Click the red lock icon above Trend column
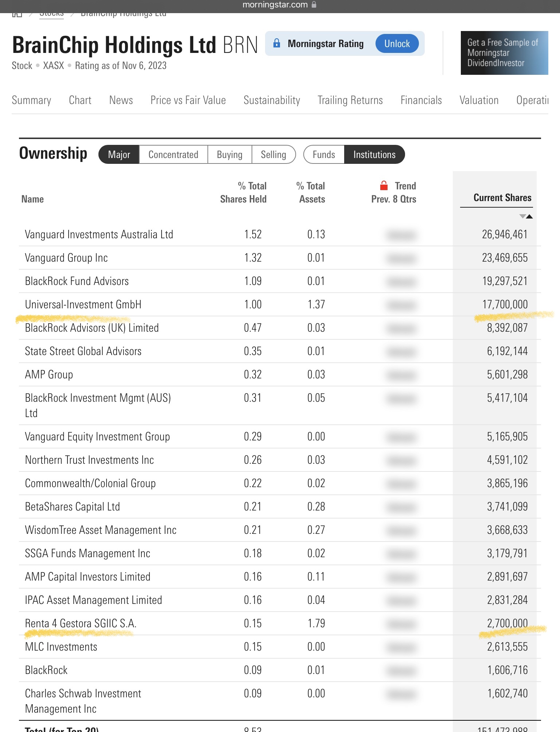Viewport: 560px width, 732px height. pos(384,186)
